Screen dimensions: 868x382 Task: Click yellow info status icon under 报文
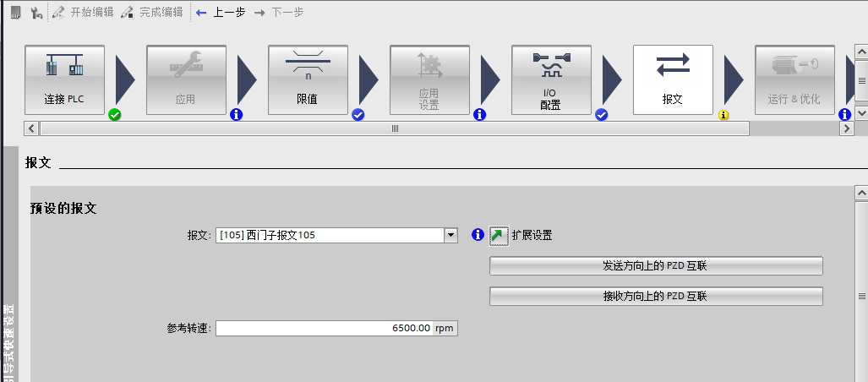pyautogui.click(x=723, y=115)
